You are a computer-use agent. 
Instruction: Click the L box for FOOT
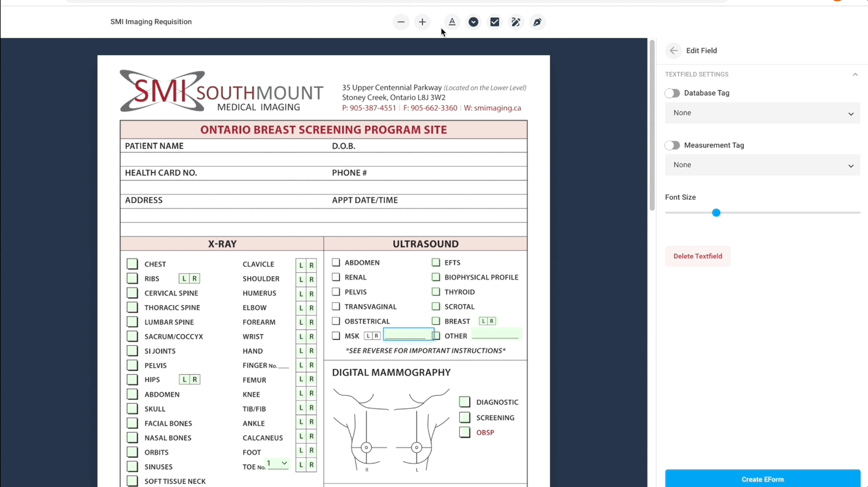click(x=301, y=451)
